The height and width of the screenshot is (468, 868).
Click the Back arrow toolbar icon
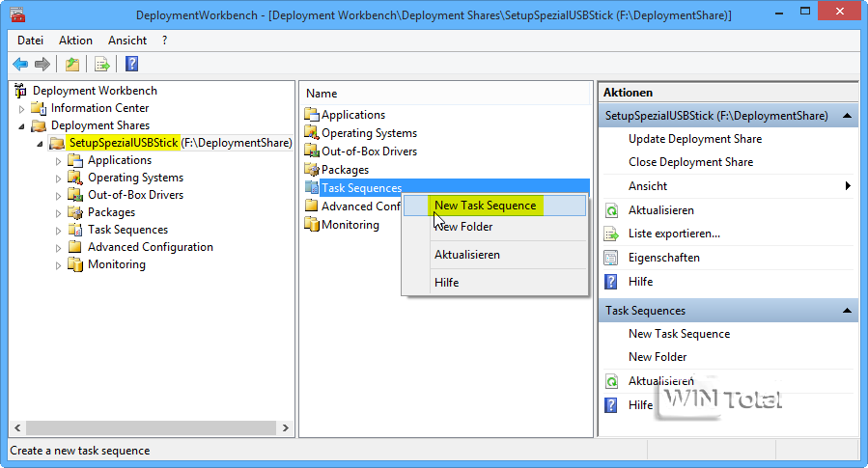coord(20,65)
